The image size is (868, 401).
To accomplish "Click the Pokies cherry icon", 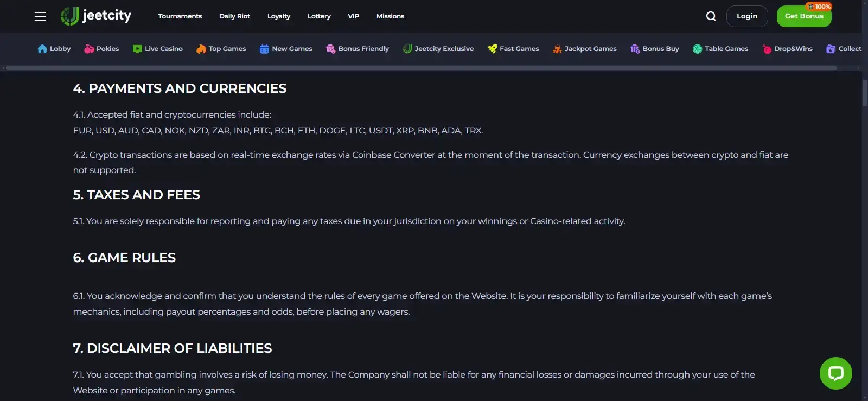I will coord(89,49).
